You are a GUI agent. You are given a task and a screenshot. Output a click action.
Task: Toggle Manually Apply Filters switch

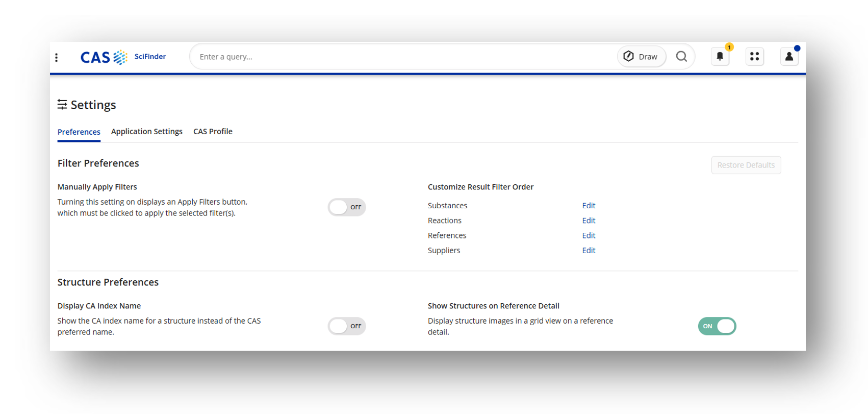coord(347,207)
